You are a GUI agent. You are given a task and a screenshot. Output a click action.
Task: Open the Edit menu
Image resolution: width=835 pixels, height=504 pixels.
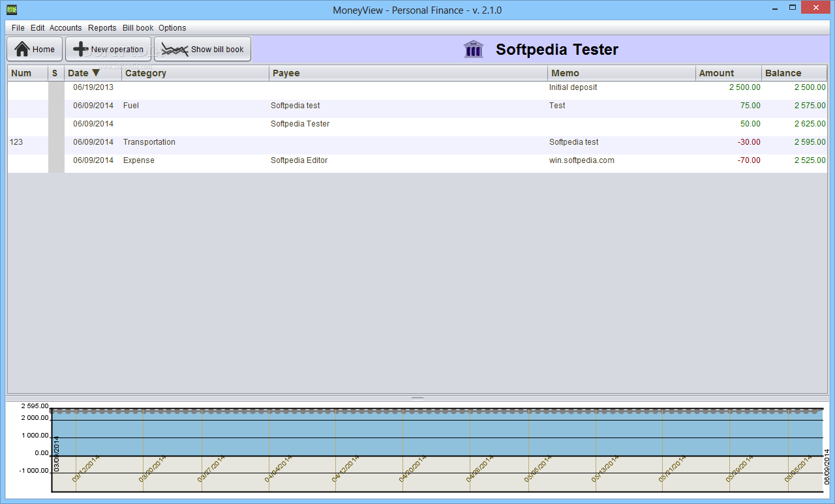(38, 28)
